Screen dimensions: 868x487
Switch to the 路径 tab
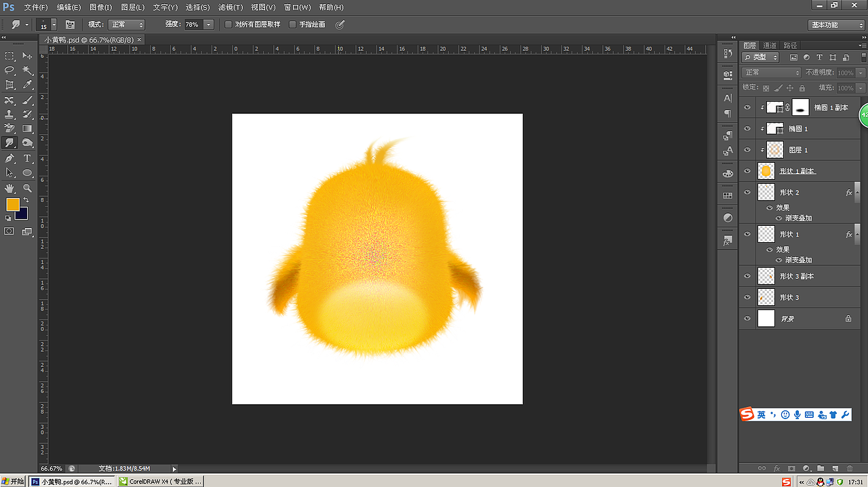click(x=790, y=45)
